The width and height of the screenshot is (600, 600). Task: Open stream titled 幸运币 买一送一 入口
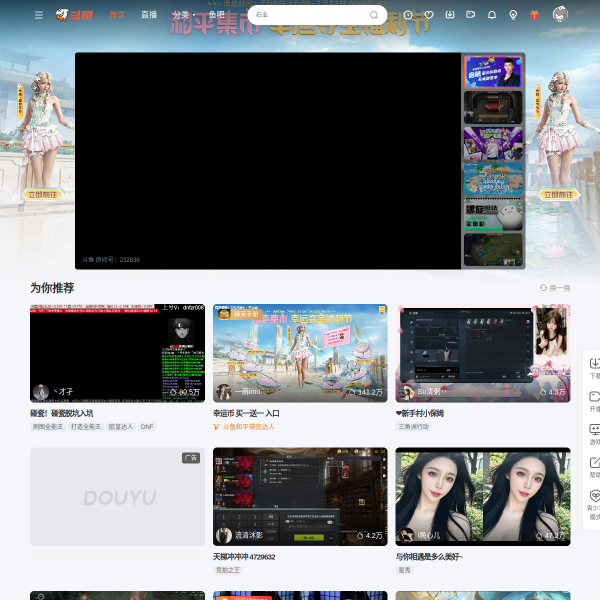246,413
